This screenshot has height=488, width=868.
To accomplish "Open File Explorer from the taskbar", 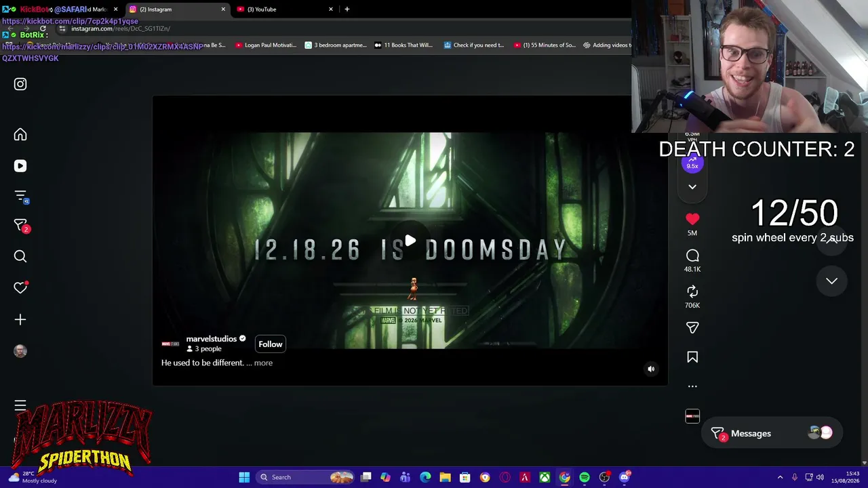I will [x=445, y=477].
